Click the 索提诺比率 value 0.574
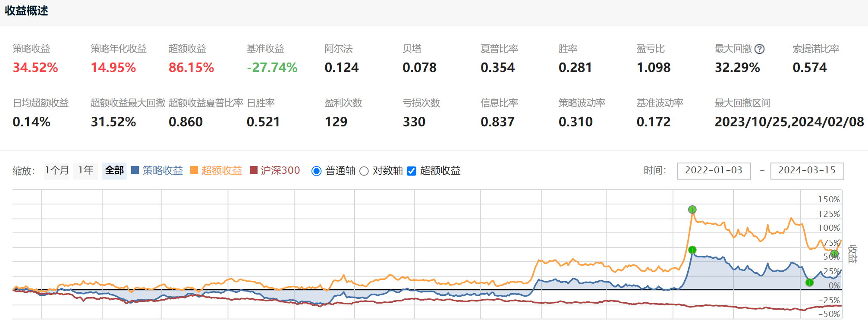Image resolution: width=868 pixels, height=326 pixels. point(810,68)
